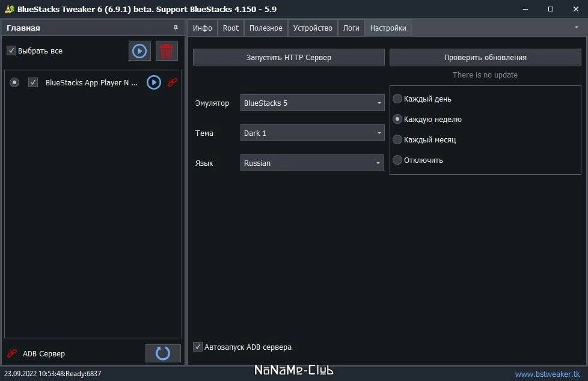Viewport: 588px width, 381px height.
Task: Click the red link icon beside ADB Сервер
Action: (x=12, y=353)
